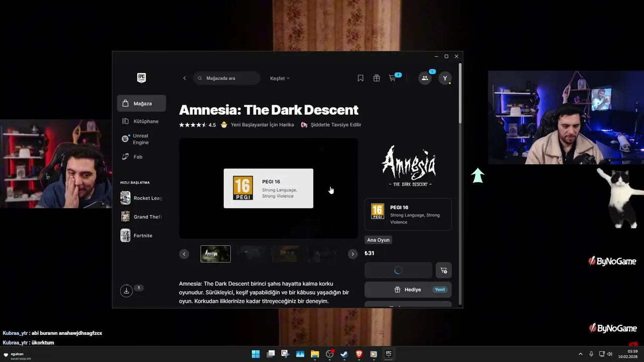Add the game to cart with cart icon button
This screenshot has width=644, height=362.
tap(444, 270)
